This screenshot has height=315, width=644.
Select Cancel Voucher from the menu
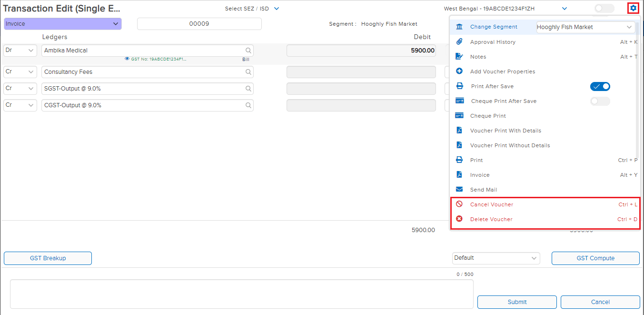pos(492,204)
